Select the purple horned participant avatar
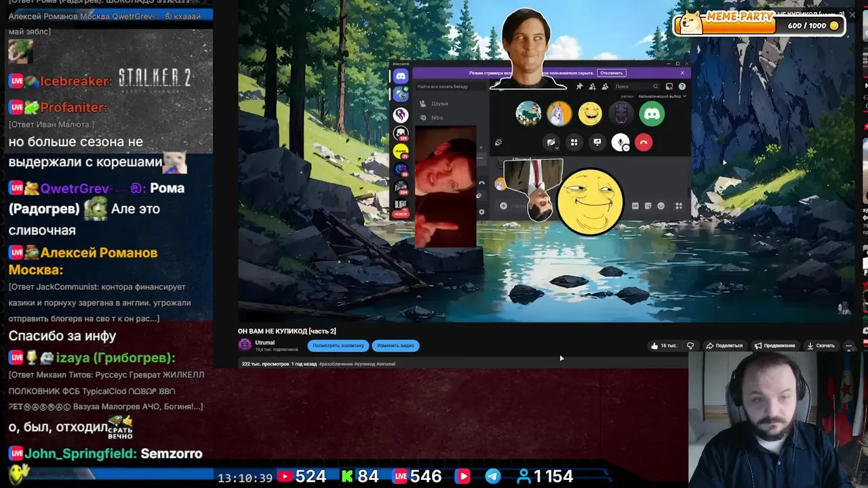Viewport: 868px width, 488px height. 621,113
